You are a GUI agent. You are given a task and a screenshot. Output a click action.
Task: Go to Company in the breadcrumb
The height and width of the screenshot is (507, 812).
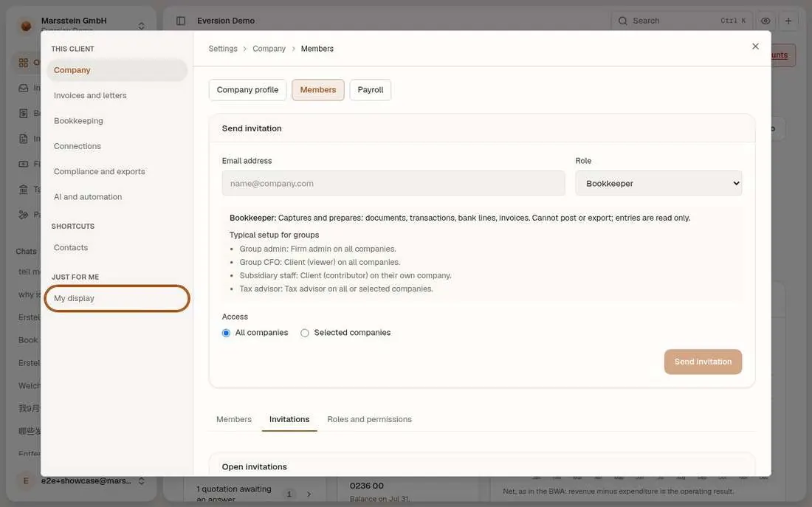[269, 49]
